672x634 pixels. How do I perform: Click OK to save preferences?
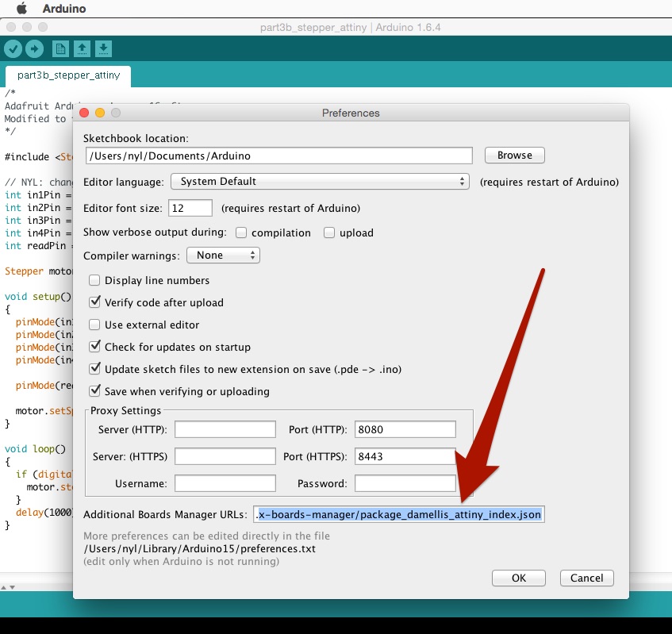pyautogui.click(x=519, y=578)
